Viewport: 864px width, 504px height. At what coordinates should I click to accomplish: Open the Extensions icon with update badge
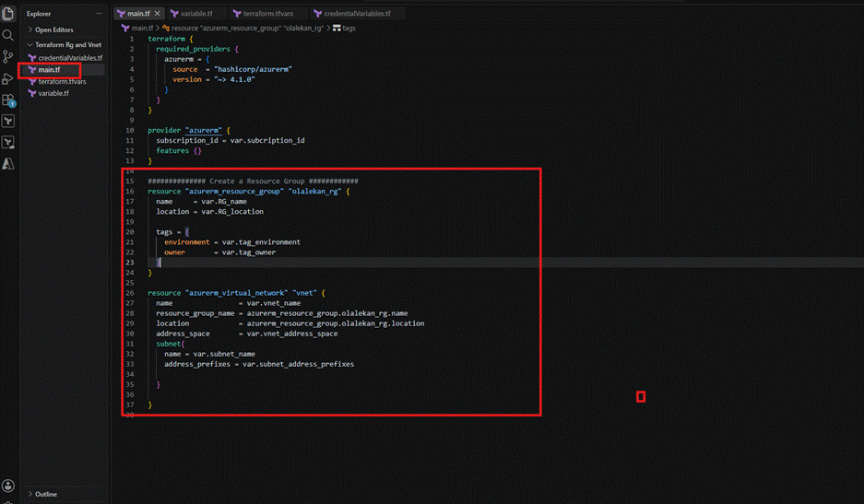8,100
